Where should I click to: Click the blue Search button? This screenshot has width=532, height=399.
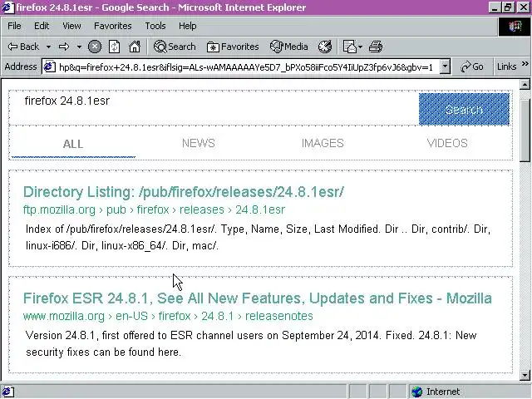(464, 109)
